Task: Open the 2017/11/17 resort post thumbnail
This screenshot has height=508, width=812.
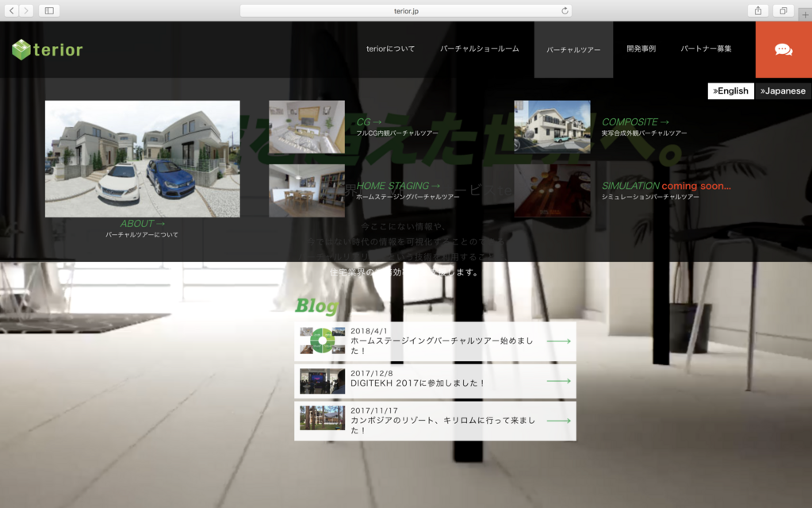Action: pyautogui.click(x=322, y=418)
